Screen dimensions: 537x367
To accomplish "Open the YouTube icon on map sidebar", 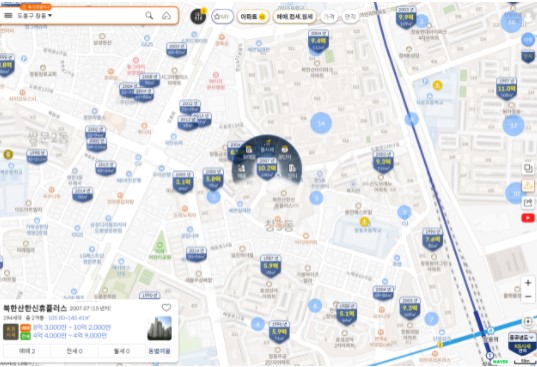I will tap(528, 218).
